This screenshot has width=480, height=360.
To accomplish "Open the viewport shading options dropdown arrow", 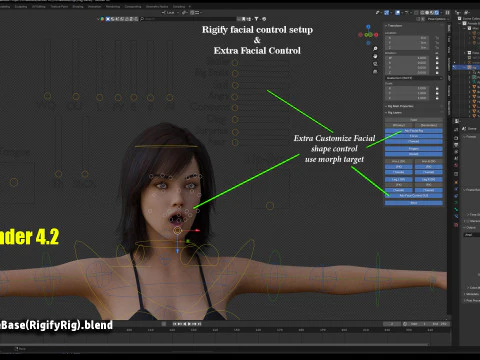I will (x=441, y=12).
